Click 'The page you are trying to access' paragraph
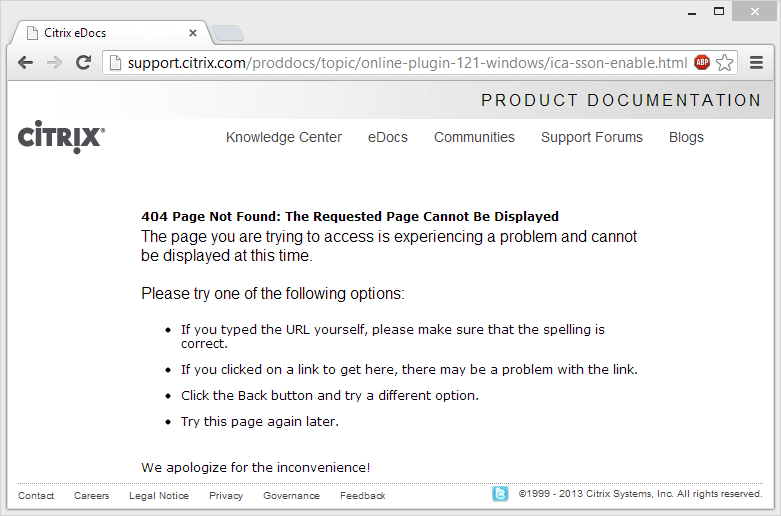Viewport: 781px width, 516px height. pos(389,246)
